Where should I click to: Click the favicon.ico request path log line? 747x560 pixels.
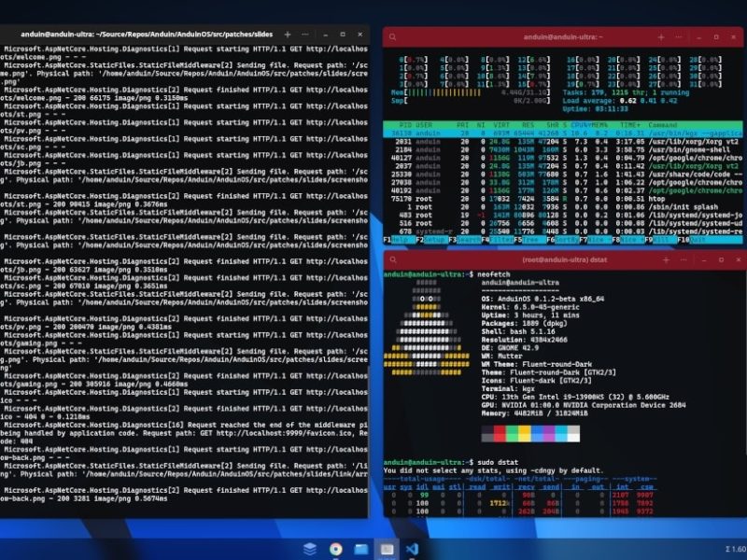[184, 433]
